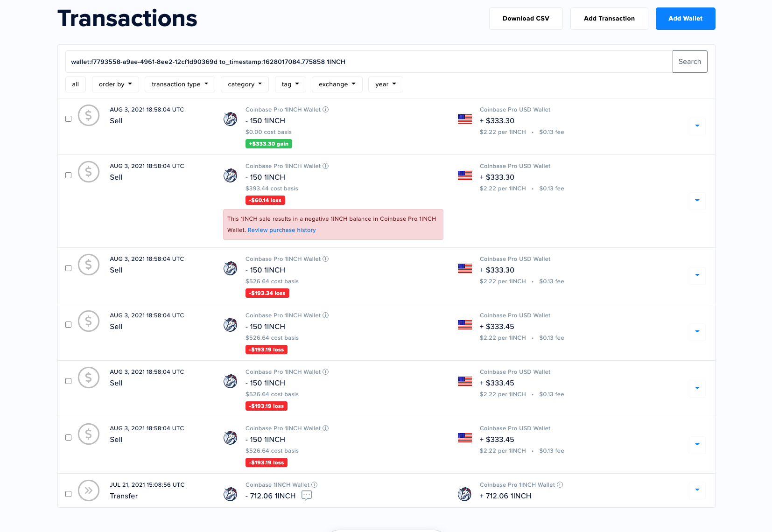772x532 pixels.
Task: Click the 1INCH coin icon in the +$333.30 gain row
Action: tap(230, 119)
